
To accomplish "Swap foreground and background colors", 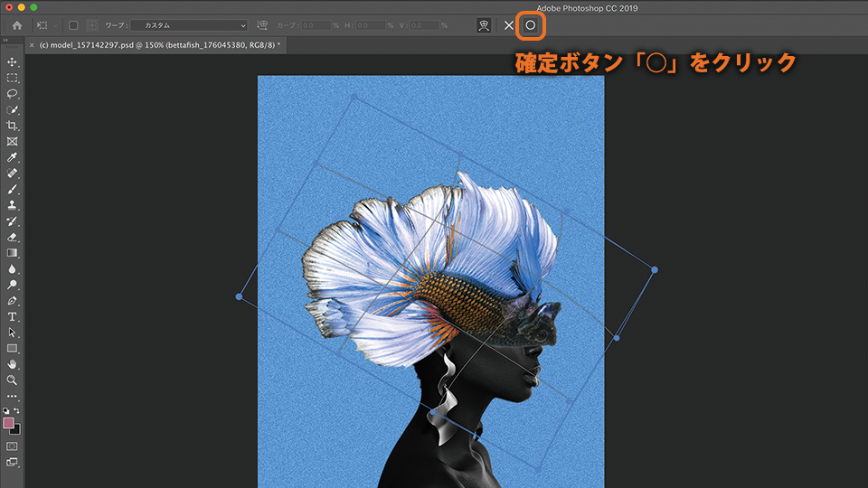I will pos(16,410).
